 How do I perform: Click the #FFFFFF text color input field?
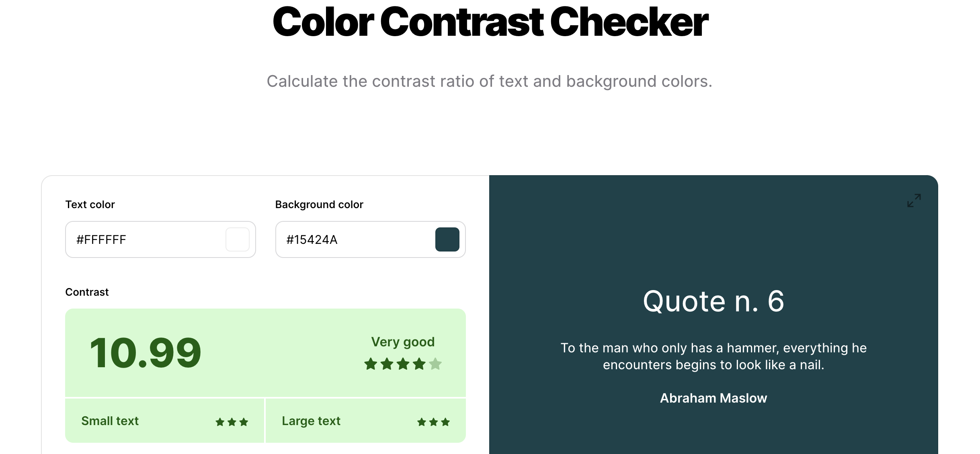[x=160, y=239]
